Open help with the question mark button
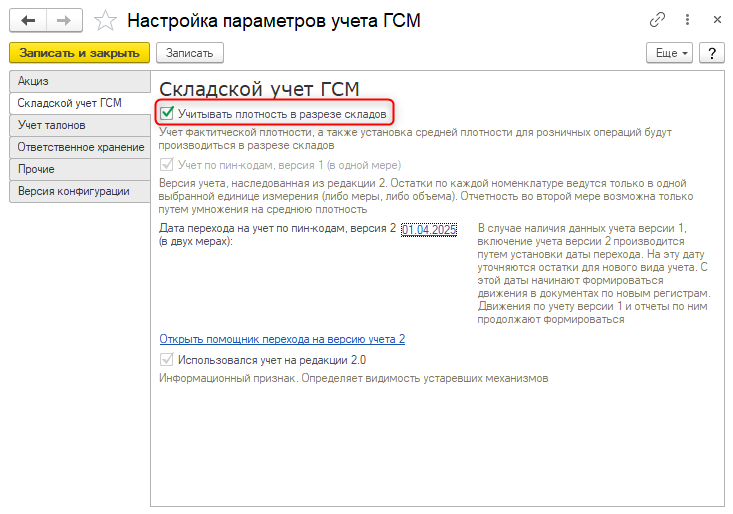The width and height of the screenshot is (733, 514). [711, 53]
